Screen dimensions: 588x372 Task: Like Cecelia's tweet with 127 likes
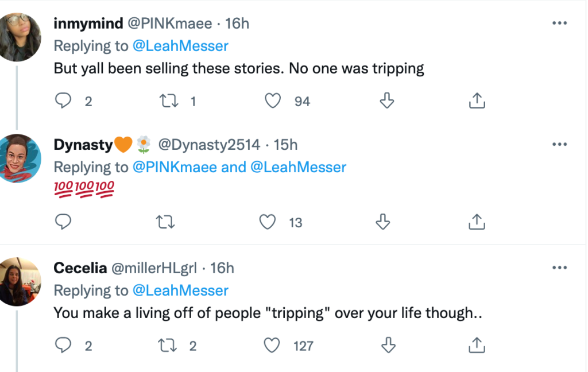point(273,345)
